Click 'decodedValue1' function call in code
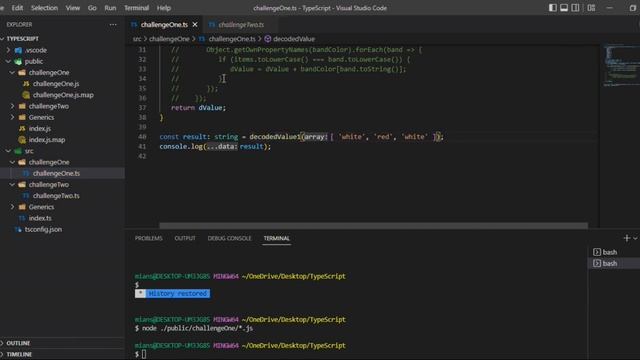The width and height of the screenshot is (640, 360). tap(275, 137)
